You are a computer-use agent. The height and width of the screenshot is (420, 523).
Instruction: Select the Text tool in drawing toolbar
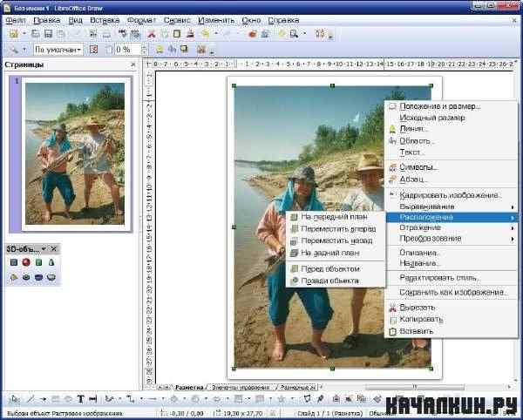click(x=80, y=399)
